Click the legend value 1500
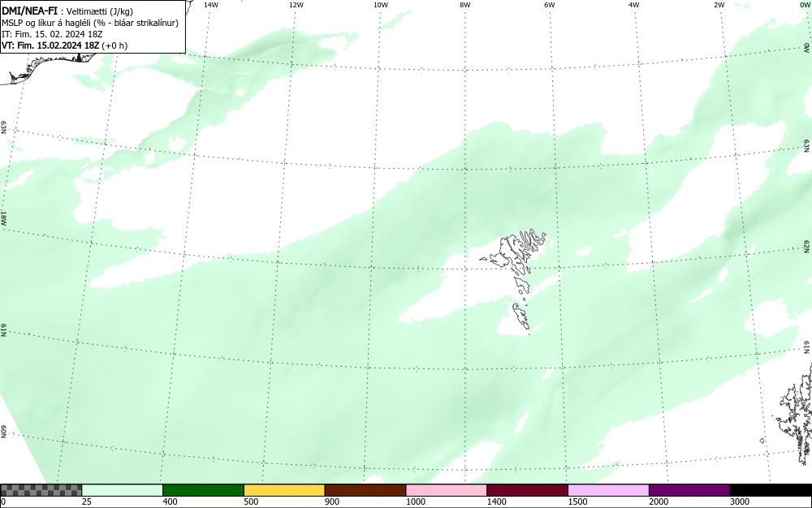Image resolution: width=812 pixels, height=508 pixels. (x=577, y=502)
